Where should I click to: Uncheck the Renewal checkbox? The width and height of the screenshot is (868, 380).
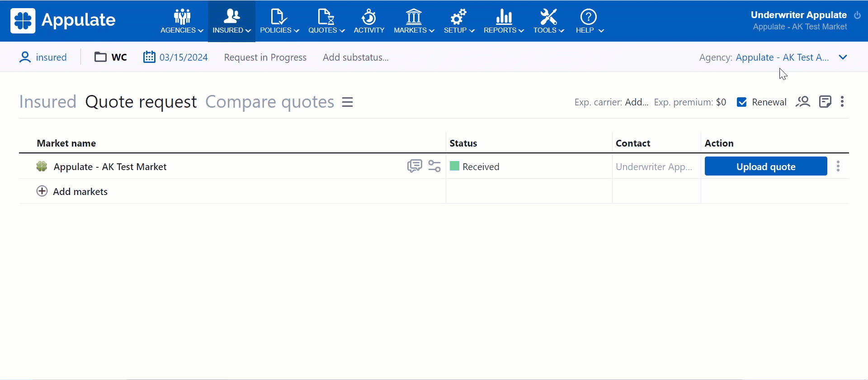coord(742,102)
